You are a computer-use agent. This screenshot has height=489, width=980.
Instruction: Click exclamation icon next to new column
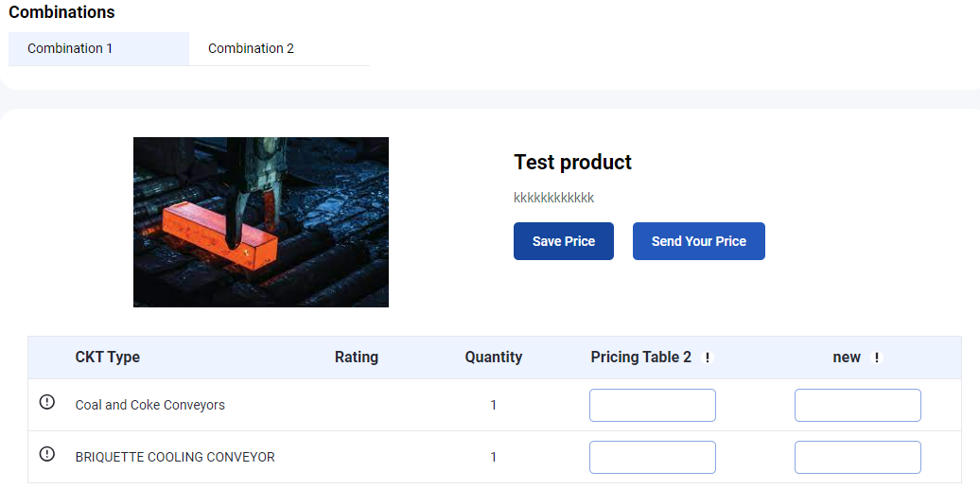(876, 358)
